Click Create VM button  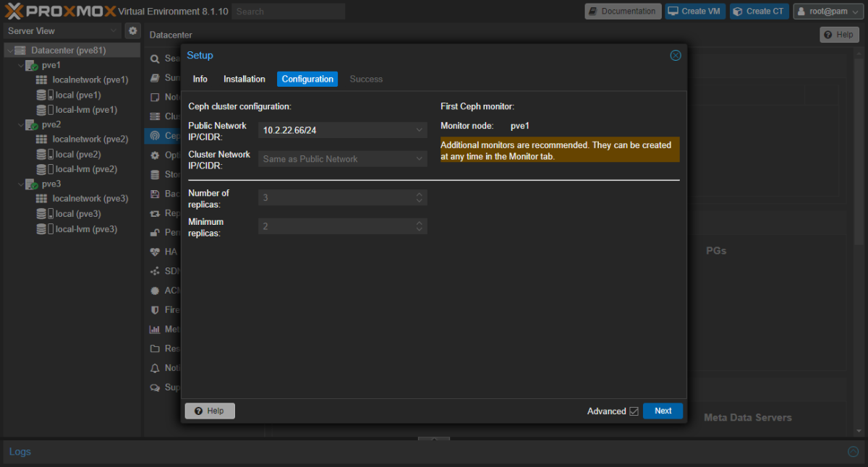pos(695,11)
